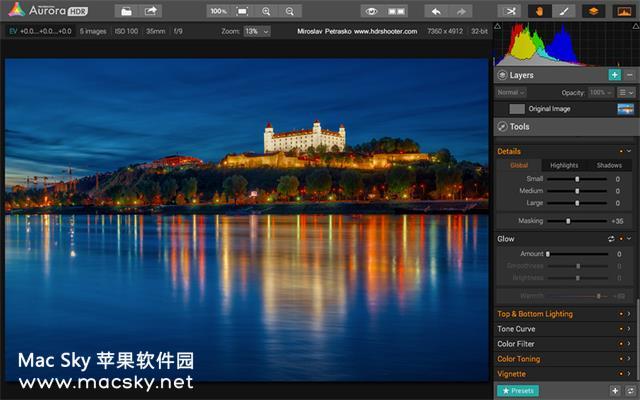The width and height of the screenshot is (640, 400).
Task: Toggle Color Filter enable dot
Action: 621,344
